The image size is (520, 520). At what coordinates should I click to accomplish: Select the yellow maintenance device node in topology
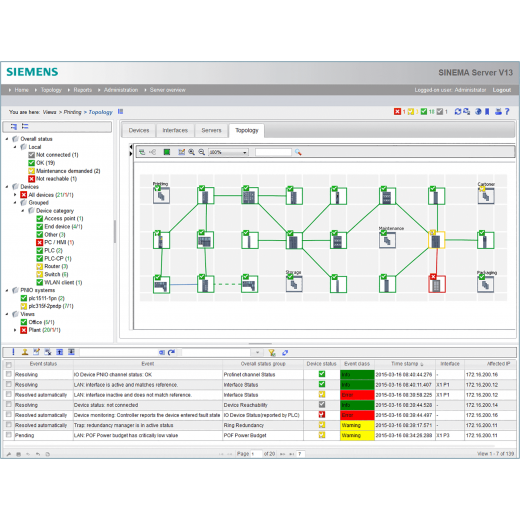pos(436,240)
